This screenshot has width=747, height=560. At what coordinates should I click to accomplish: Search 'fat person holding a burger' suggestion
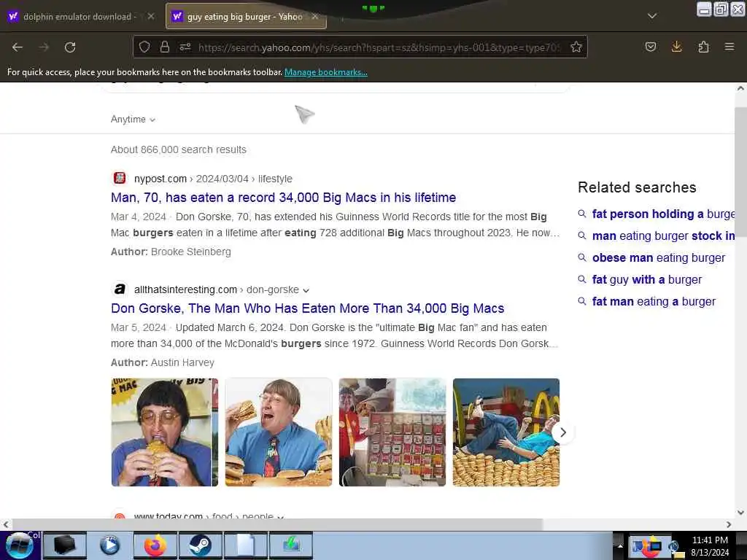[663, 214]
